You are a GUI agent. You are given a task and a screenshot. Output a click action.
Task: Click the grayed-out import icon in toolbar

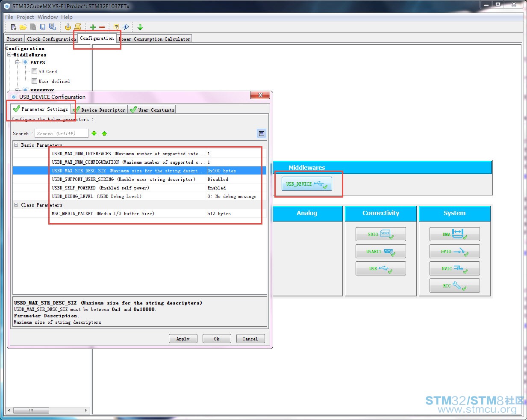pyautogui.click(x=33, y=27)
